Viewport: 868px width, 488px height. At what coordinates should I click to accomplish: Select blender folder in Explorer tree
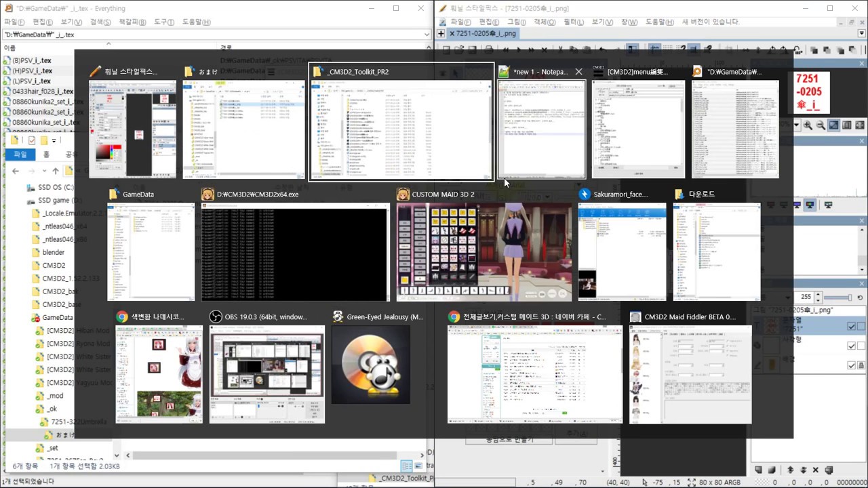(48, 252)
